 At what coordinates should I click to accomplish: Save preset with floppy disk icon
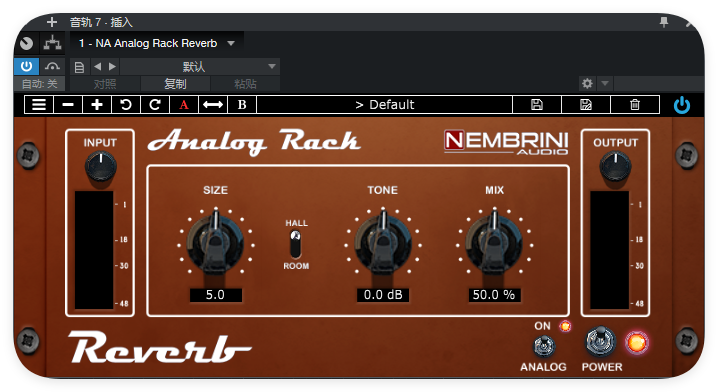tap(537, 104)
